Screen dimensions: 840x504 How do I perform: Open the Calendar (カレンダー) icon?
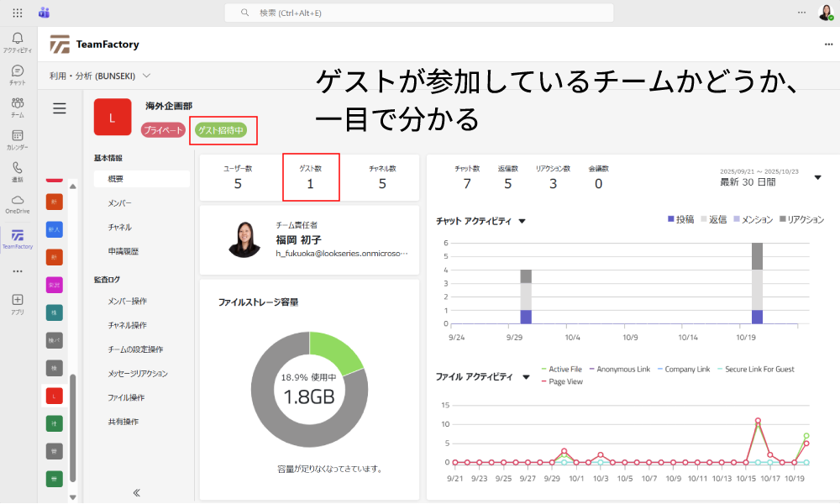(18, 139)
